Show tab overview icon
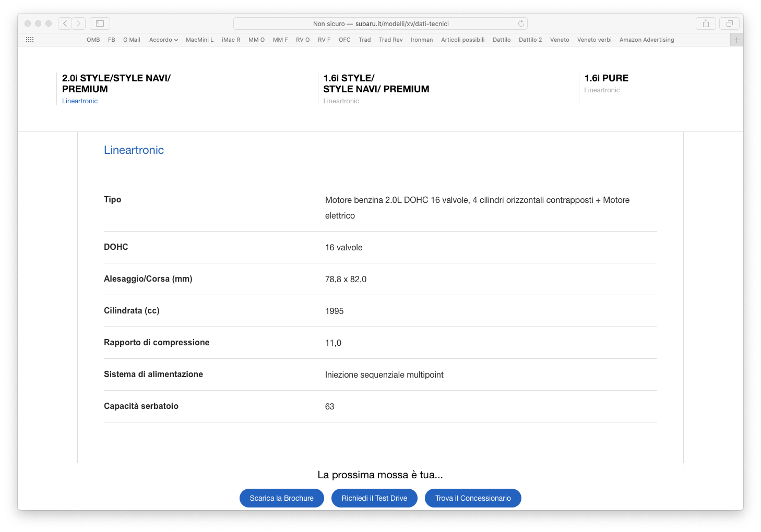 point(729,23)
